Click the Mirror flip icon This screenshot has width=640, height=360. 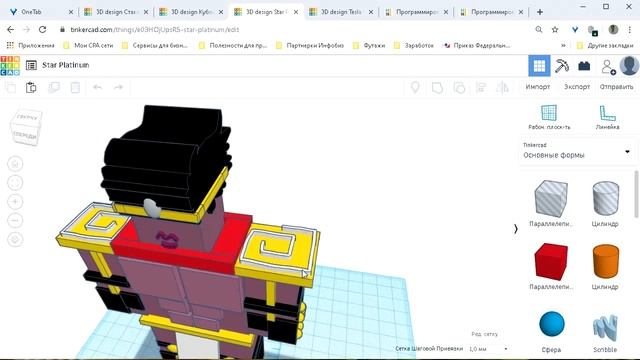502,87
